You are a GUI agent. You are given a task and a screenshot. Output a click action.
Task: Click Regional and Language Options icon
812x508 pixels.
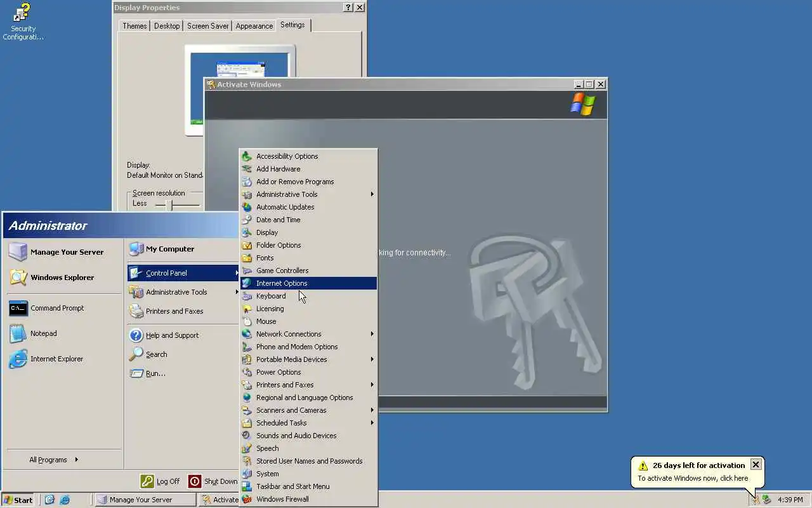point(247,398)
